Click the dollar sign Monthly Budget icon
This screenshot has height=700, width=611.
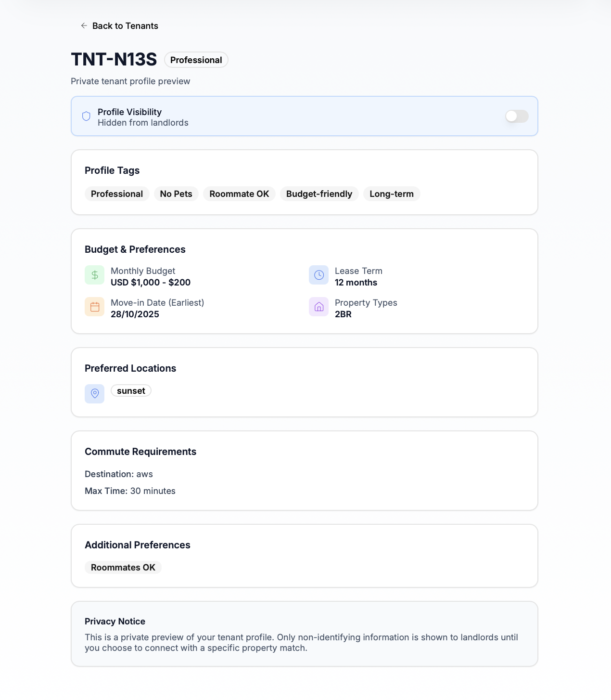[x=95, y=275]
